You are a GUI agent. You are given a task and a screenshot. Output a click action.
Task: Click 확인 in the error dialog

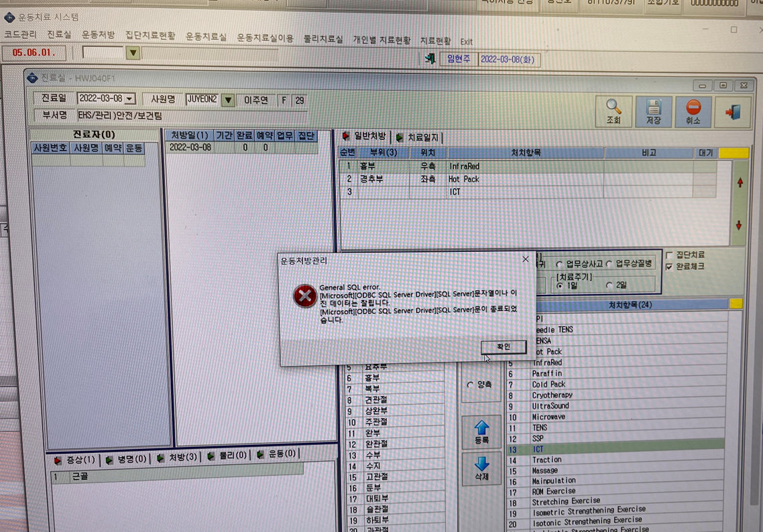(x=503, y=346)
